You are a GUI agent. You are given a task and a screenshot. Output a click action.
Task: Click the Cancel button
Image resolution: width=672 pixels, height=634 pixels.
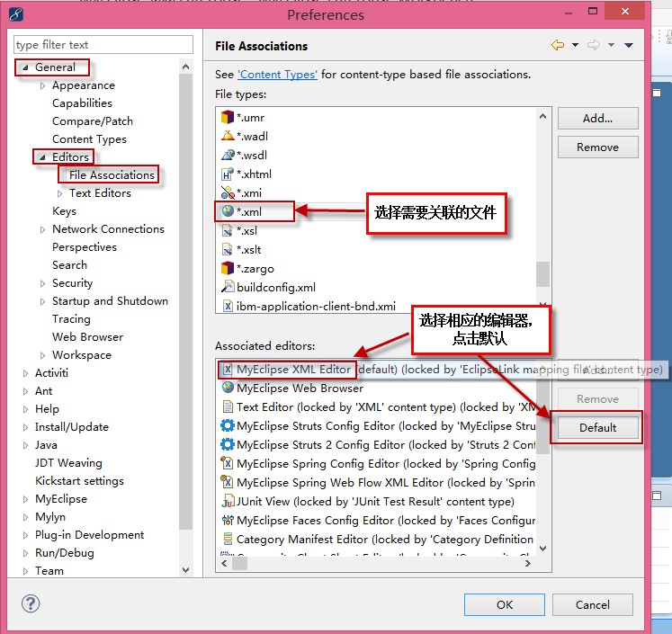(592, 605)
